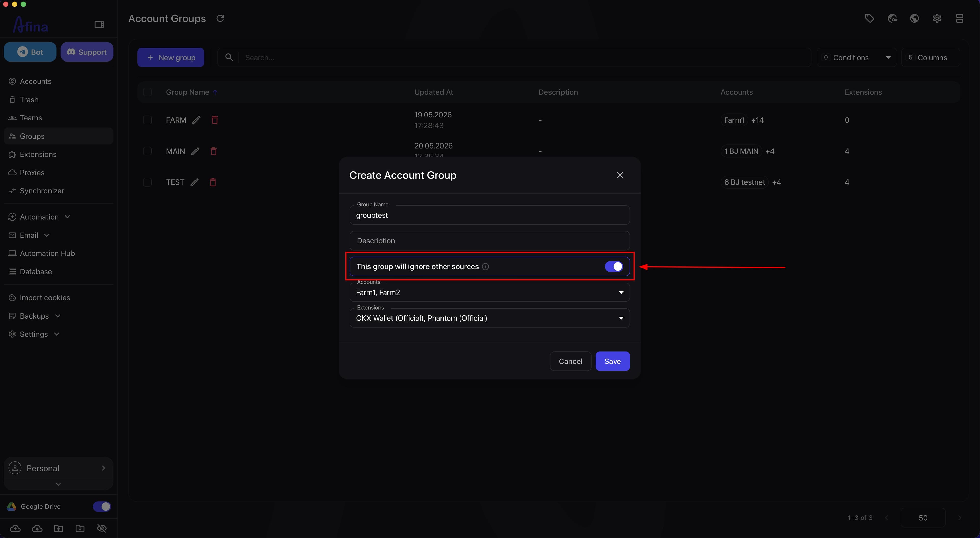Click the info icon beside ignore sources
This screenshot has height=538, width=980.
[x=485, y=267]
